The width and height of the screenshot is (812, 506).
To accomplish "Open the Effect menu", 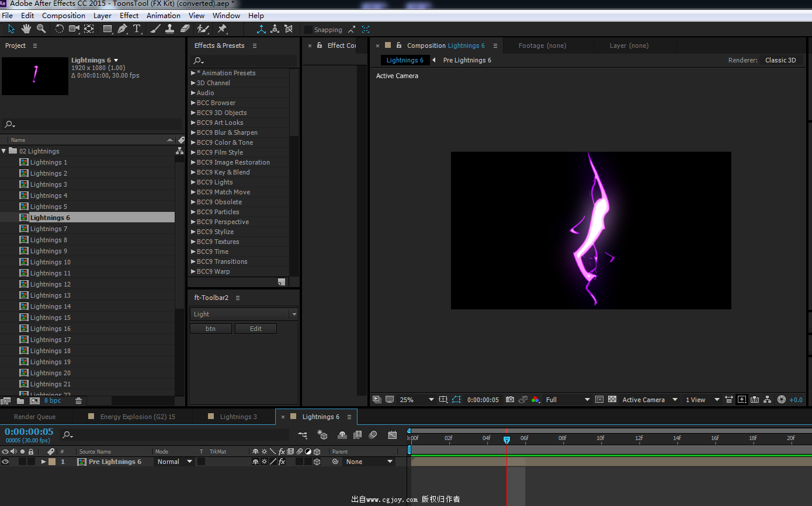I will click(x=129, y=15).
